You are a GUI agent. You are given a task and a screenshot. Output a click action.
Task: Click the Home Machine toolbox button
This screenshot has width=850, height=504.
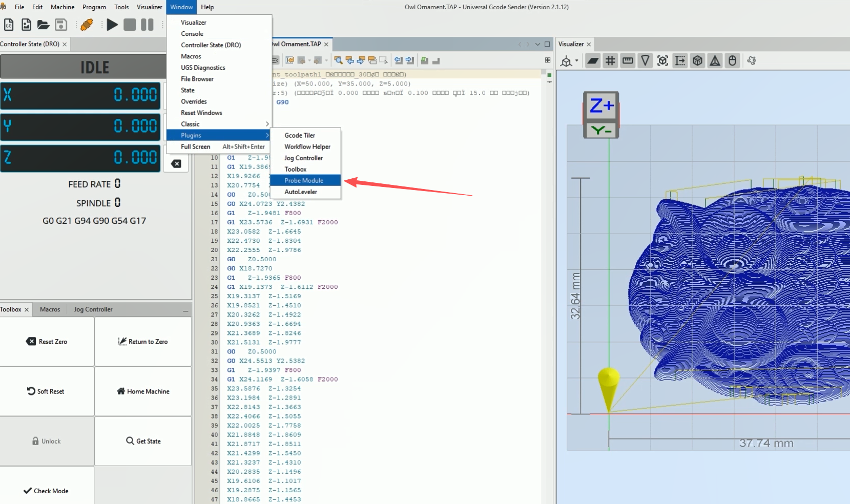(x=143, y=391)
